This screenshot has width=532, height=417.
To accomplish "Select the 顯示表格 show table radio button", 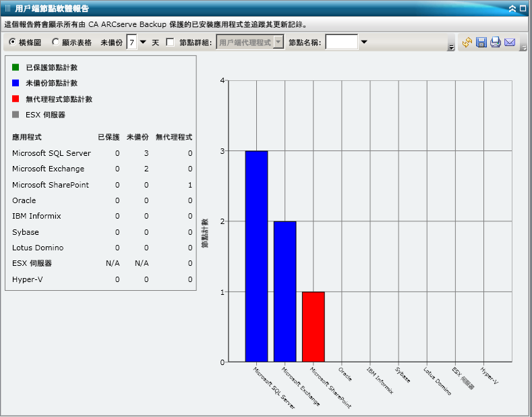I will click(x=55, y=42).
